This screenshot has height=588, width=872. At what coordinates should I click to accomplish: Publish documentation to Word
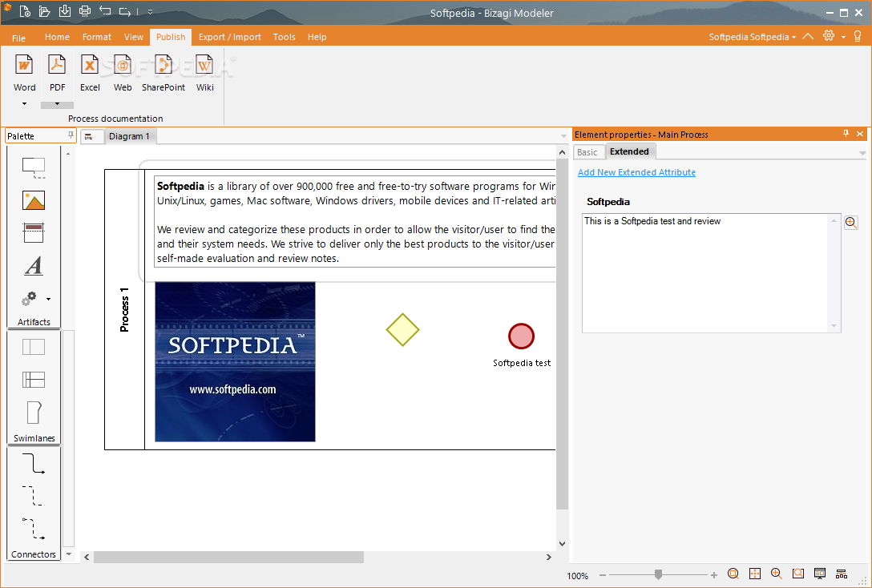25,74
